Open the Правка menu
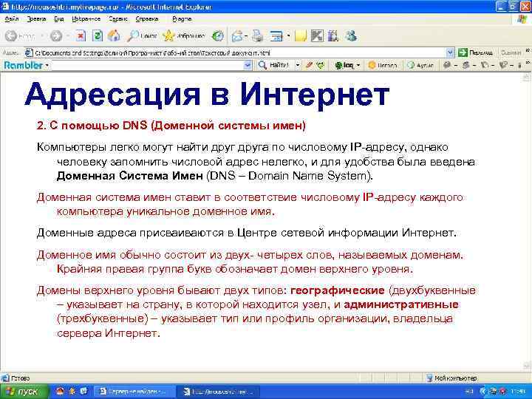Screen dimensions: 532x399 [36, 19]
